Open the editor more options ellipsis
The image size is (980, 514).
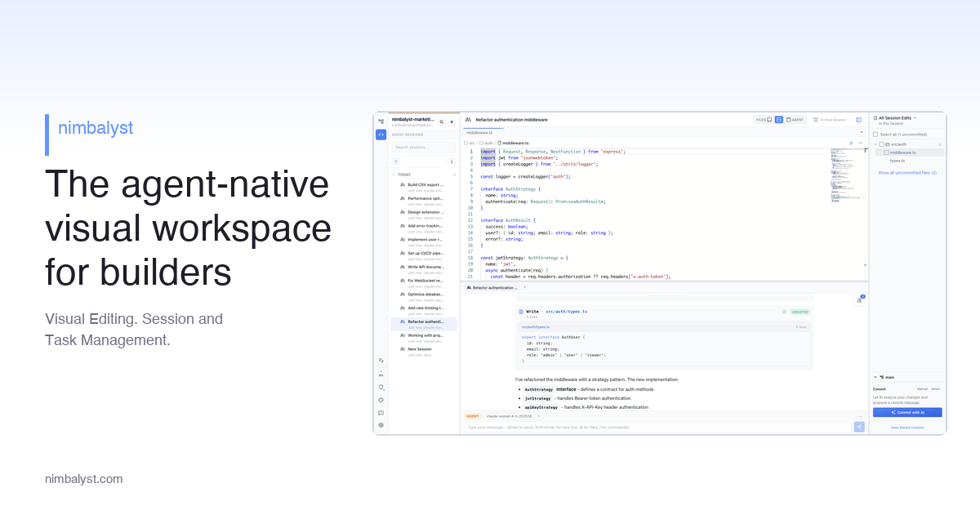pyautogui.click(x=860, y=143)
